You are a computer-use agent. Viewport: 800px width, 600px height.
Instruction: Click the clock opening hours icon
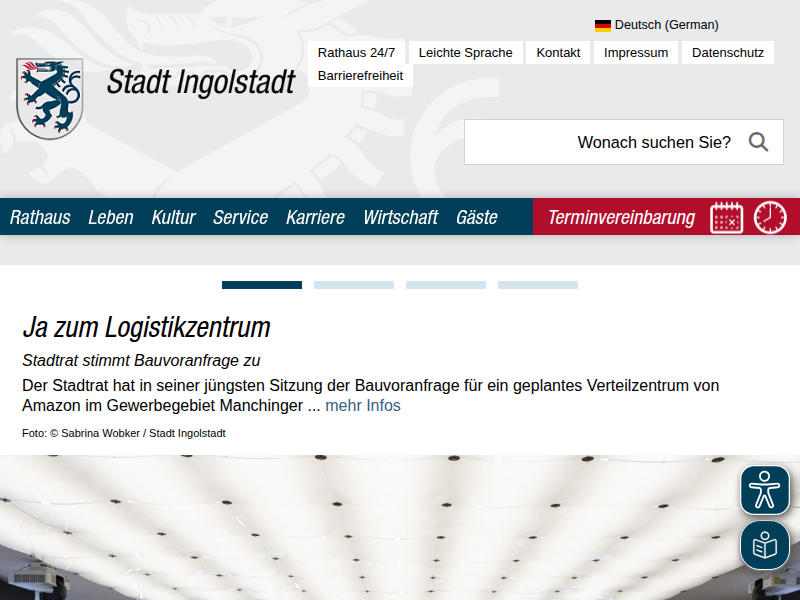[770, 217]
